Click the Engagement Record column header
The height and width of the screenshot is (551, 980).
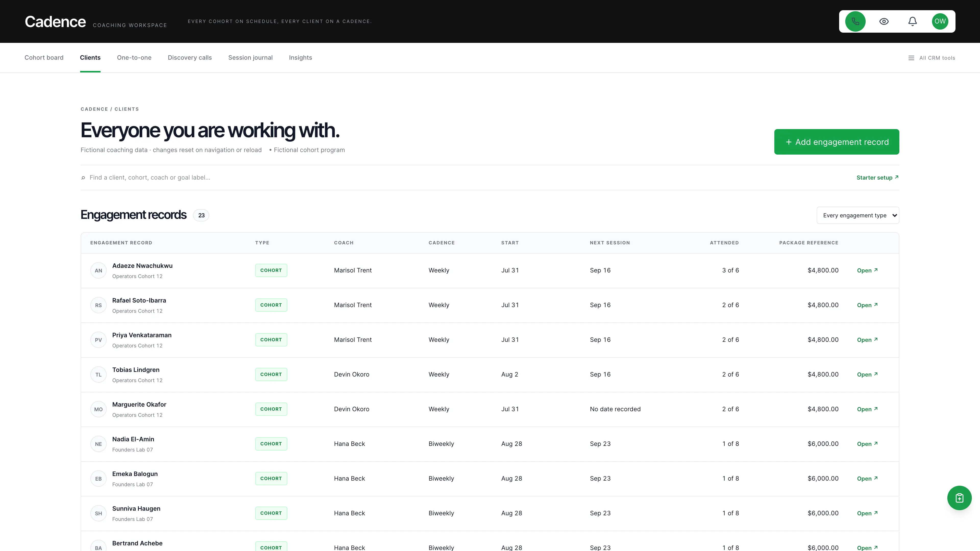pos(121,243)
